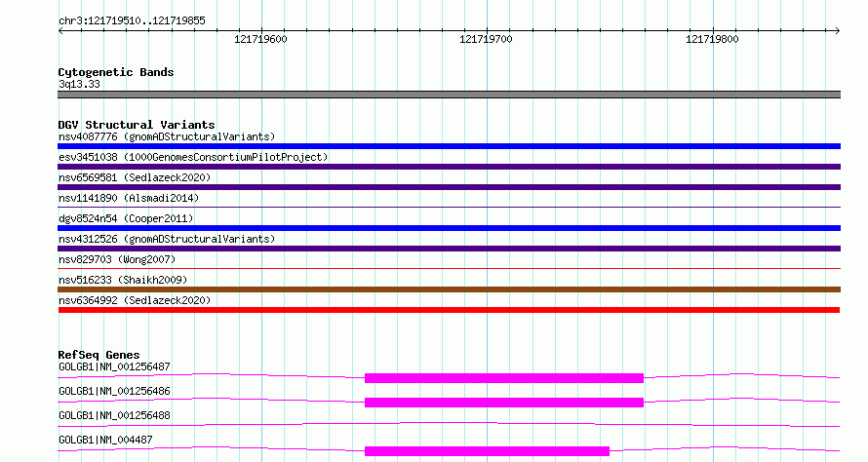Open the DGV Structural Variants track heading

pyautogui.click(x=137, y=125)
